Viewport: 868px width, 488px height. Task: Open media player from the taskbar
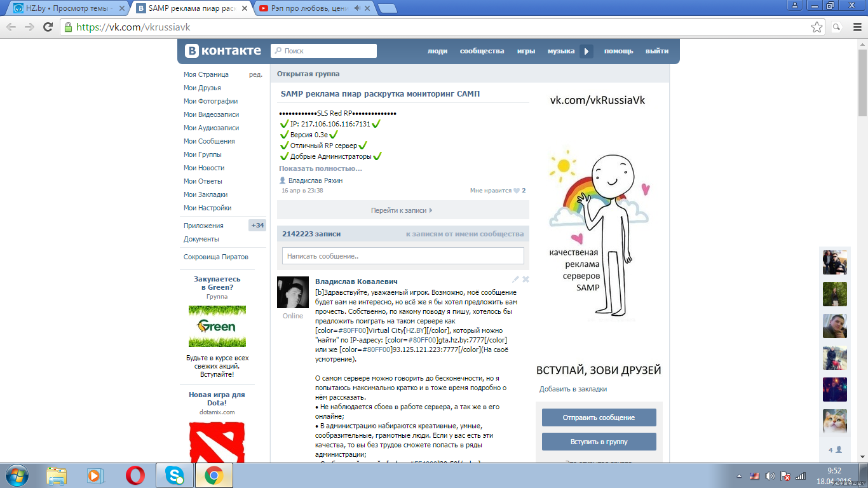coord(95,475)
